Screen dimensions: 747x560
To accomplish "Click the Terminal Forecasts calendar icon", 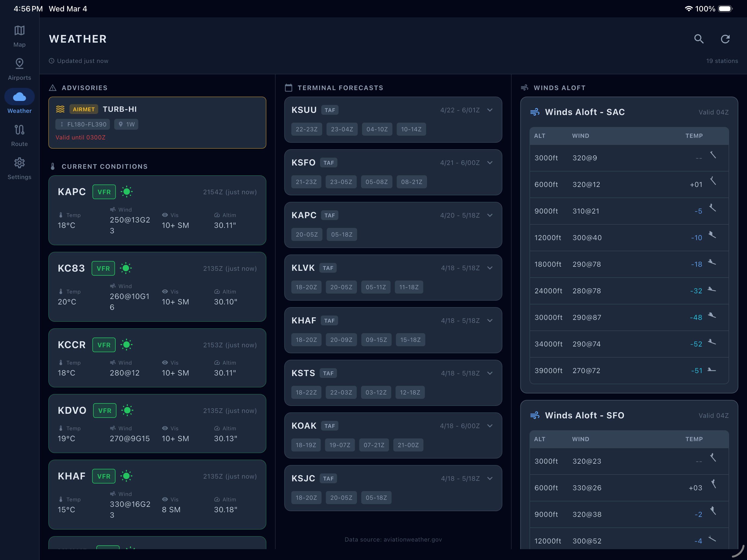I will [x=288, y=88].
